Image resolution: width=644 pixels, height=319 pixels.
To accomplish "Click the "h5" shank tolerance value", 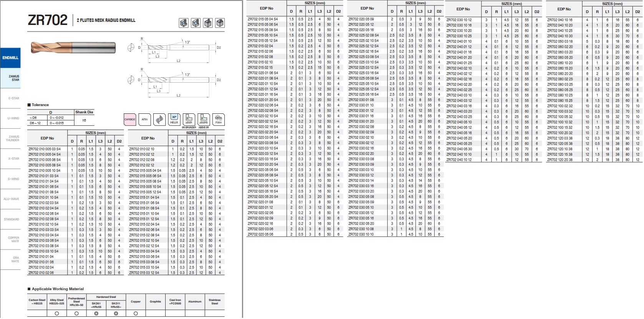I will (84, 120).
